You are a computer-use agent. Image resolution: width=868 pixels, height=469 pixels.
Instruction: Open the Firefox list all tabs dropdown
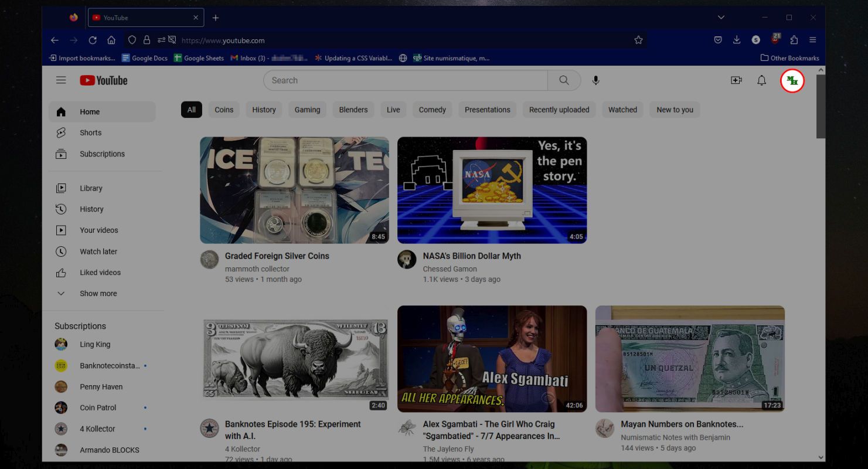pyautogui.click(x=721, y=18)
